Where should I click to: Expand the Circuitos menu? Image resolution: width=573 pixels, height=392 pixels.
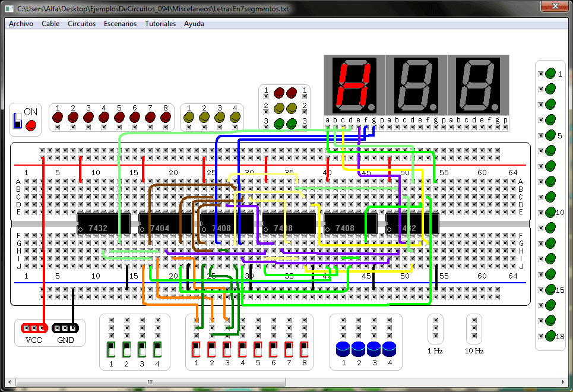coord(81,24)
